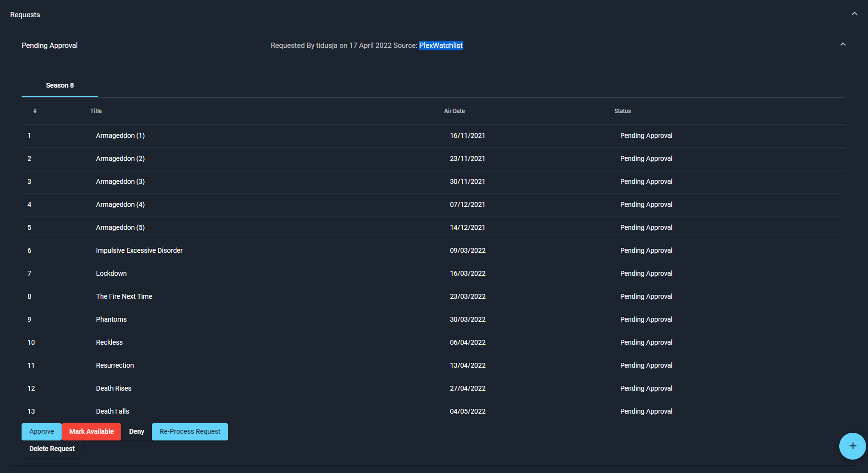Click the Status column header
This screenshot has width=868, height=473.
click(x=623, y=111)
